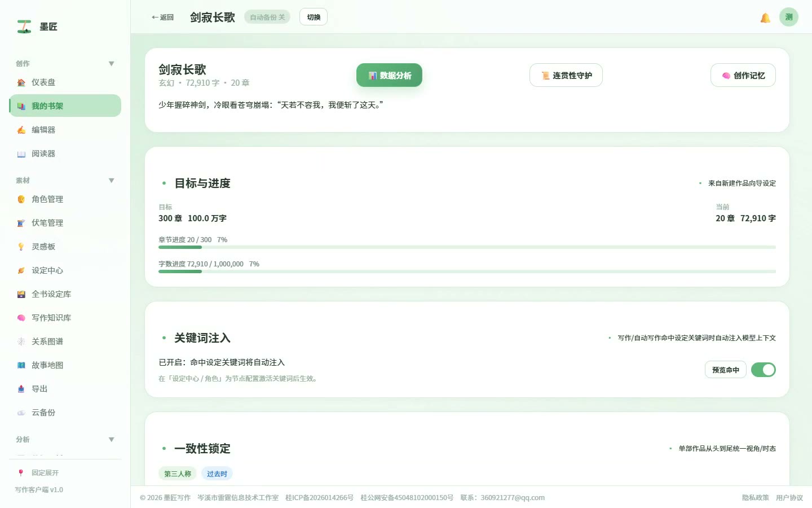Open the 云备份 cloud icon
812x508 pixels.
[x=21, y=413]
